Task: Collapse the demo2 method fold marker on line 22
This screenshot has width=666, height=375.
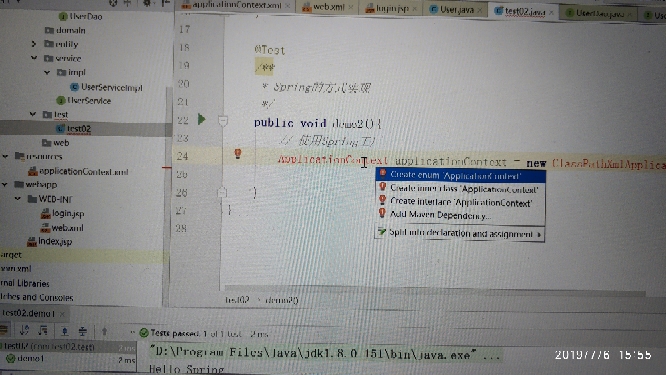Action: [x=223, y=121]
